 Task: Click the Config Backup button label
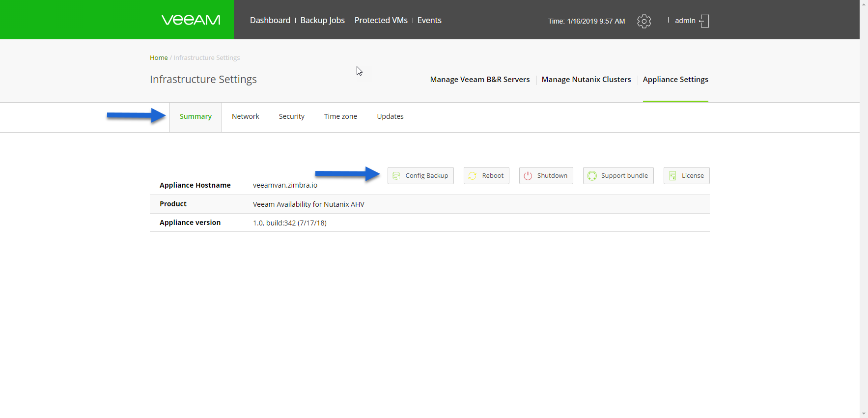tap(427, 176)
